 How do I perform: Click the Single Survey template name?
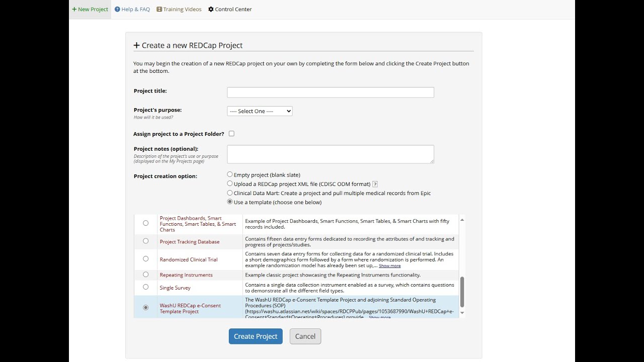(175, 288)
